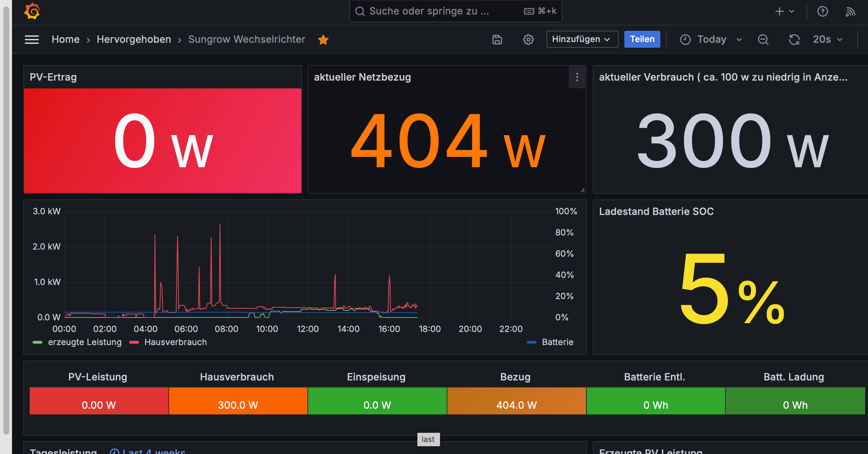This screenshot has width=868, height=454.
Task: Unstar the Sungrow Wechselrichter dashboard
Action: point(323,40)
